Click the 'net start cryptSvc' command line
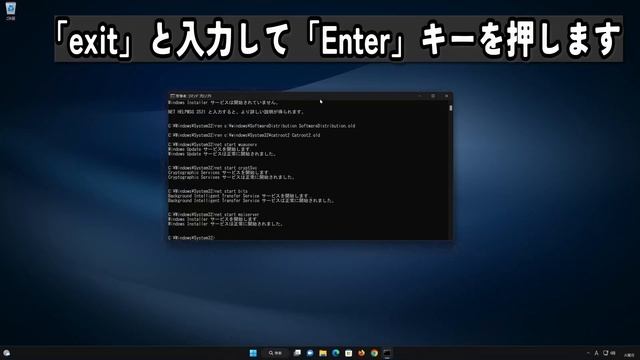 click(x=212, y=168)
